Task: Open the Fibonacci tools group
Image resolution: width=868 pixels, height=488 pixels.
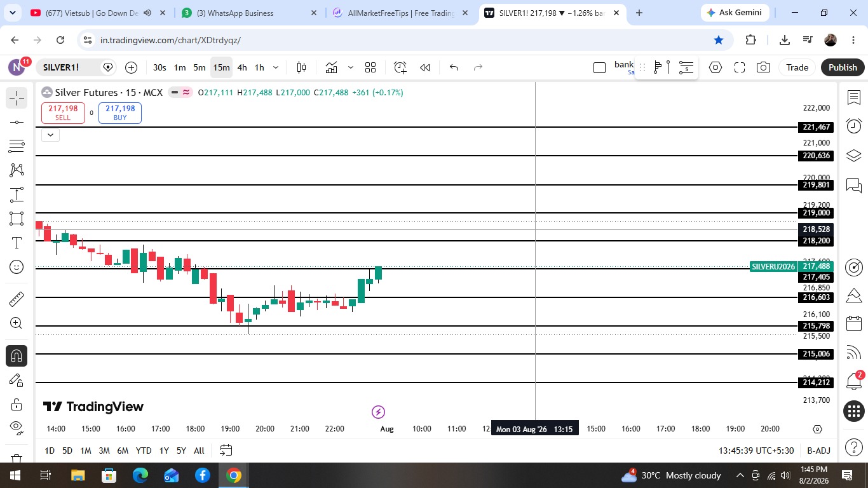Action: [17, 146]
